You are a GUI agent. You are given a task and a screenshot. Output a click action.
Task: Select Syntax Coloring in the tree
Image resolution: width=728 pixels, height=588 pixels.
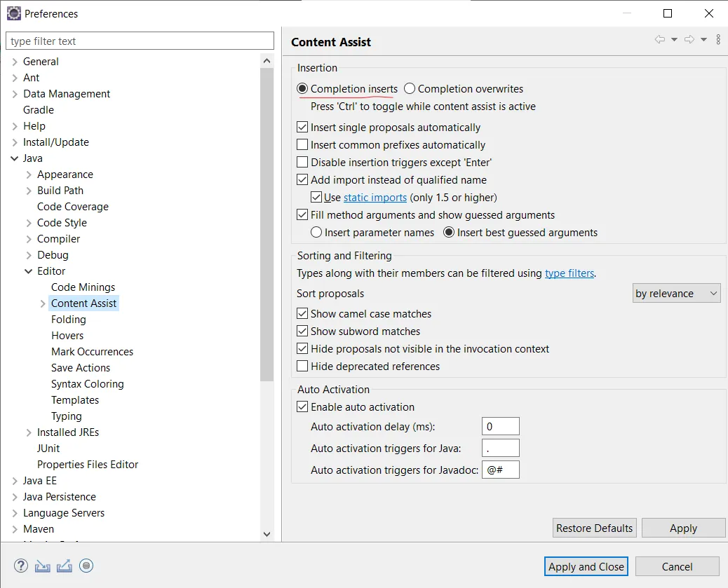click(x=87, y=384)
